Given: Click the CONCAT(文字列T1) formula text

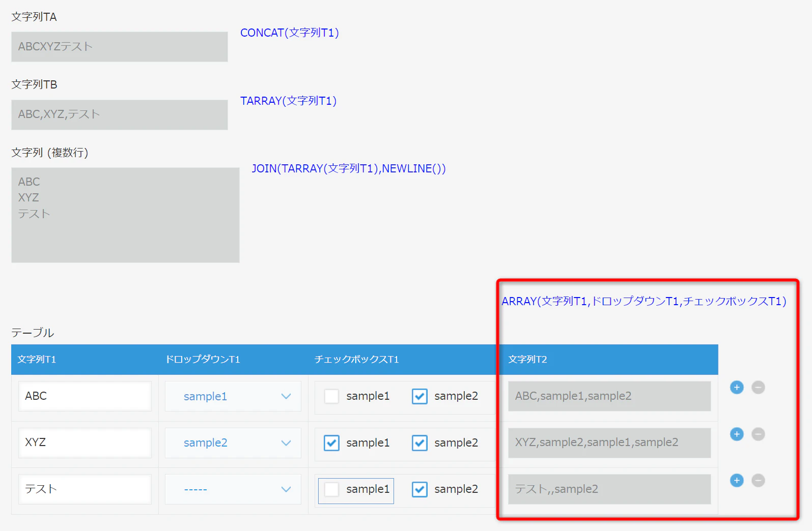Looking at the screenshot, I should click(x=290, y=33).
